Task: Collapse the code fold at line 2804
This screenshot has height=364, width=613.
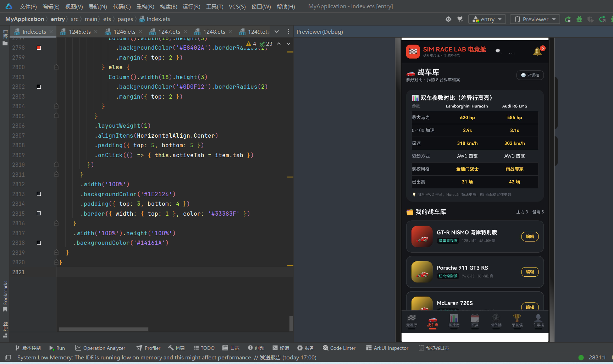Action: coord(56,106)
